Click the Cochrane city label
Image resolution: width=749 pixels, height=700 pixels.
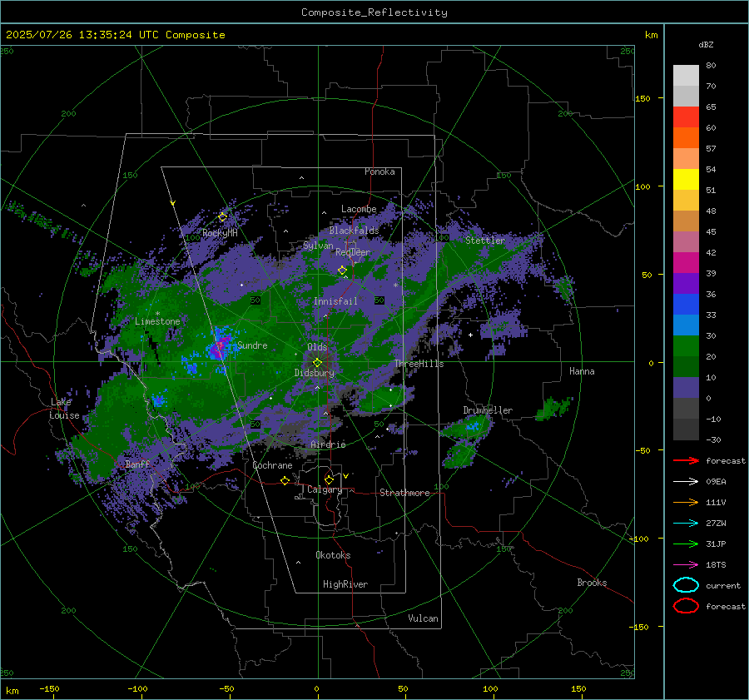click(x=272, y=465)
